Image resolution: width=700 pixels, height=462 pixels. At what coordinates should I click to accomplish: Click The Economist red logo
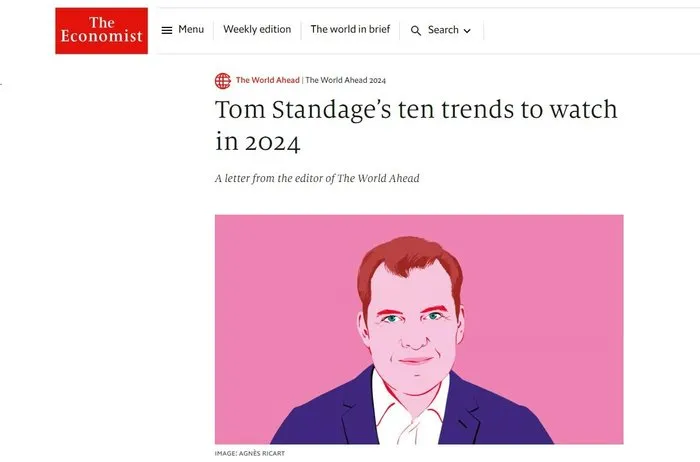(101, 31)
